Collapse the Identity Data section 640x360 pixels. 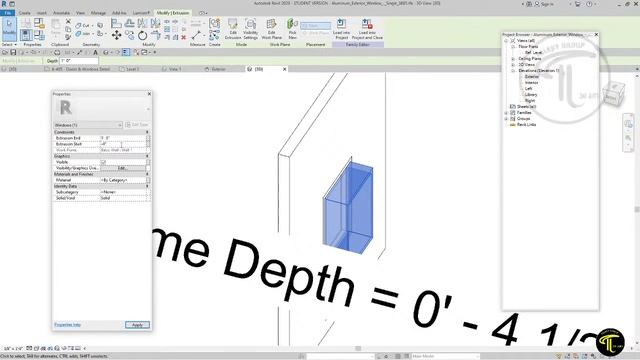point(147,186)
